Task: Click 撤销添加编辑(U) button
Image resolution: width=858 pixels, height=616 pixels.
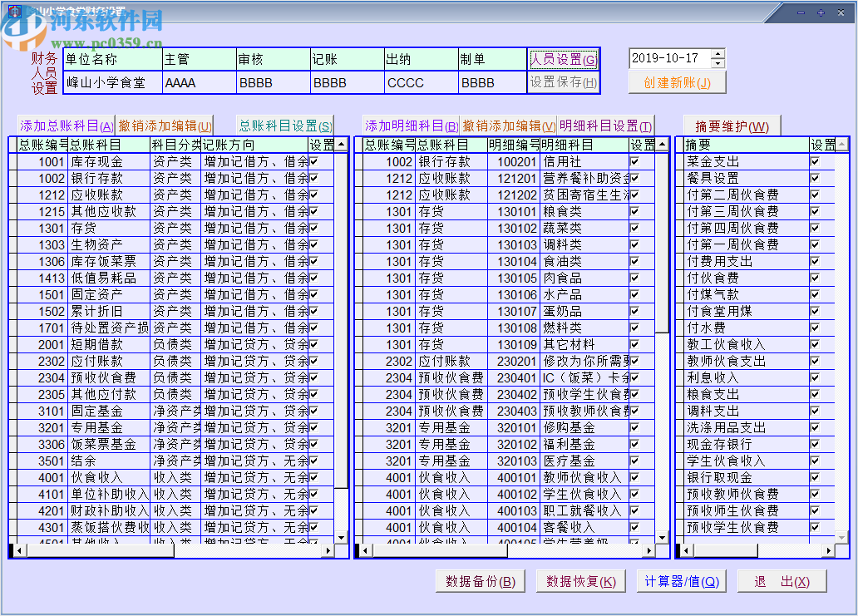Action: [x=165, y=126]
